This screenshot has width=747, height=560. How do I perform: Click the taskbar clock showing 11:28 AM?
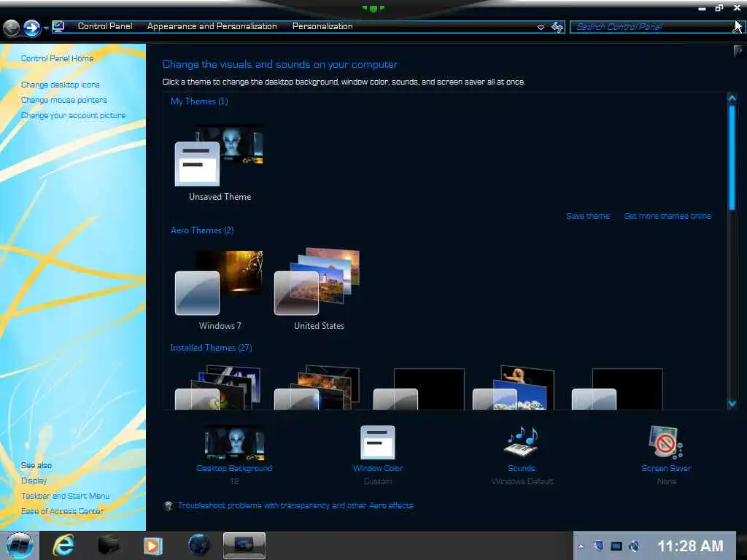pos(690,545)
